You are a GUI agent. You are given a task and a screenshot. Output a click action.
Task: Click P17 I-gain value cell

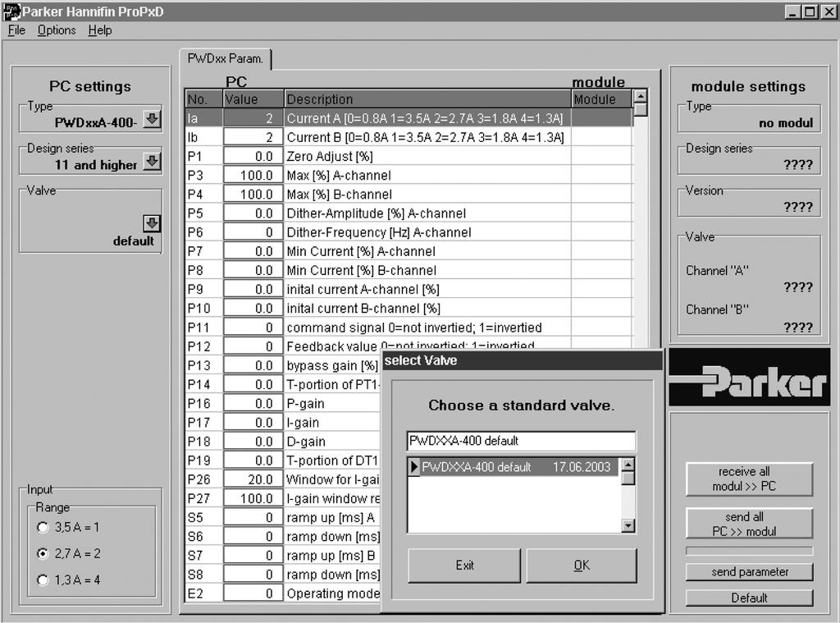[x=253, y=423]
